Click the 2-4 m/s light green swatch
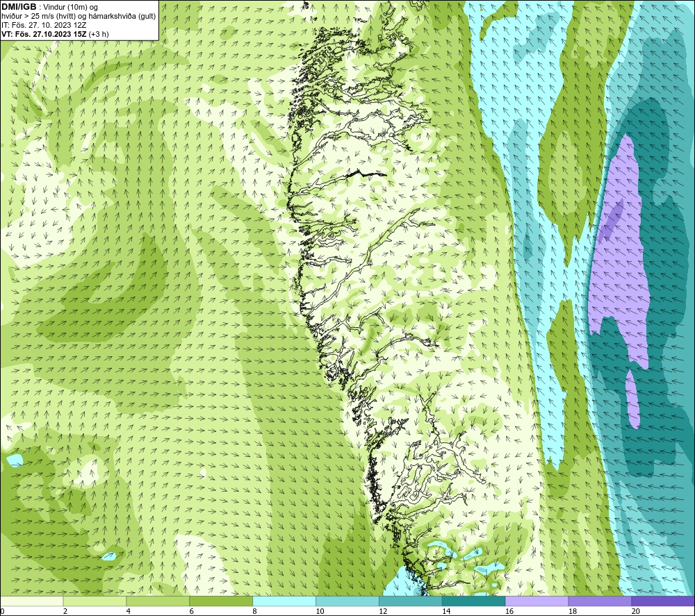The height and width of the screenshot is (616, 695). tap(95, 601)
